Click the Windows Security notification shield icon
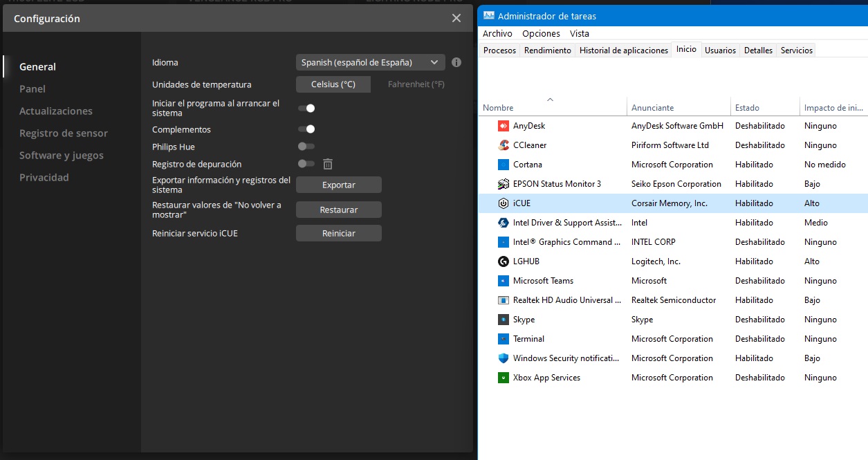 click(x=504, y=358)
